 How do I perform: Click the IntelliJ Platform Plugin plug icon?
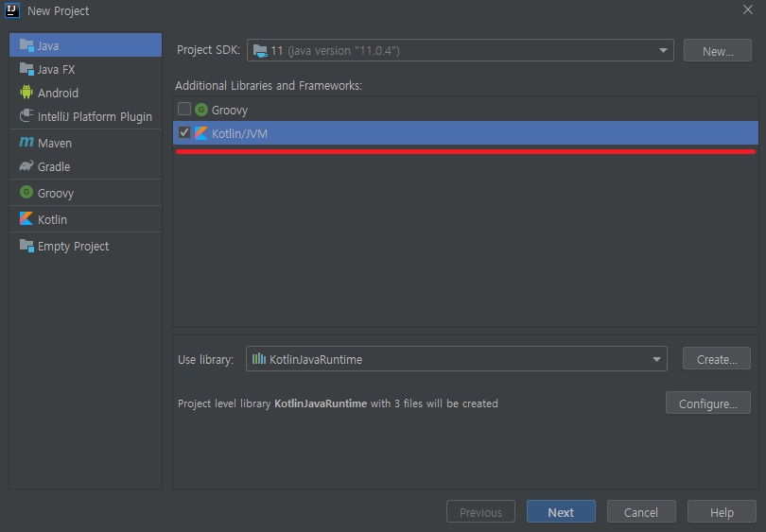26,115
